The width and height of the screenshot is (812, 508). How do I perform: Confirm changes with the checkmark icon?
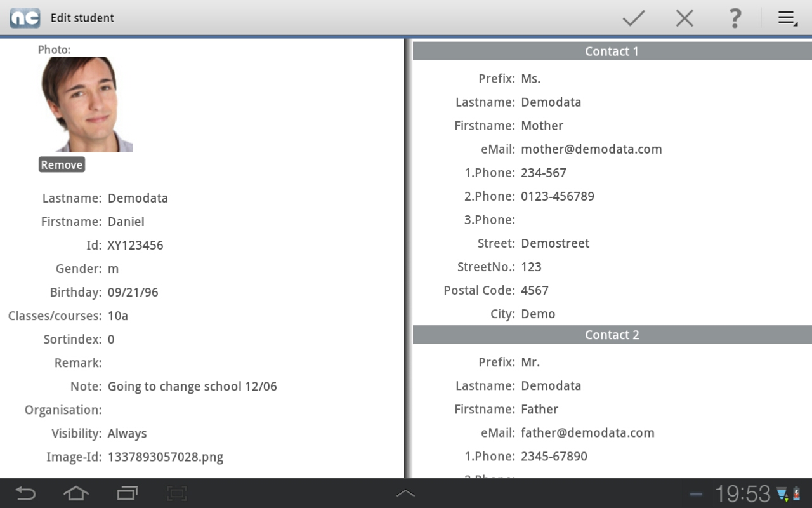pos(633,18)
